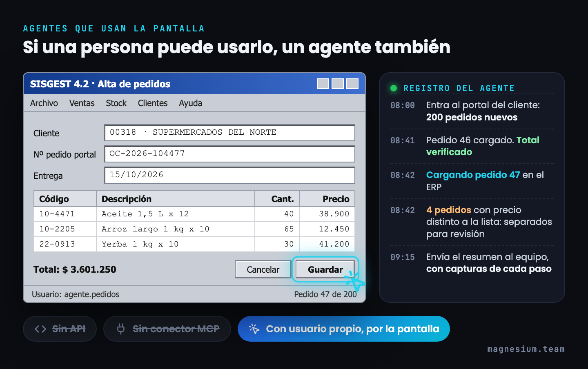Click description Aceite 1,5 L x 12
This screenshot has height=369, width=588.
click(x=176, y=214)
